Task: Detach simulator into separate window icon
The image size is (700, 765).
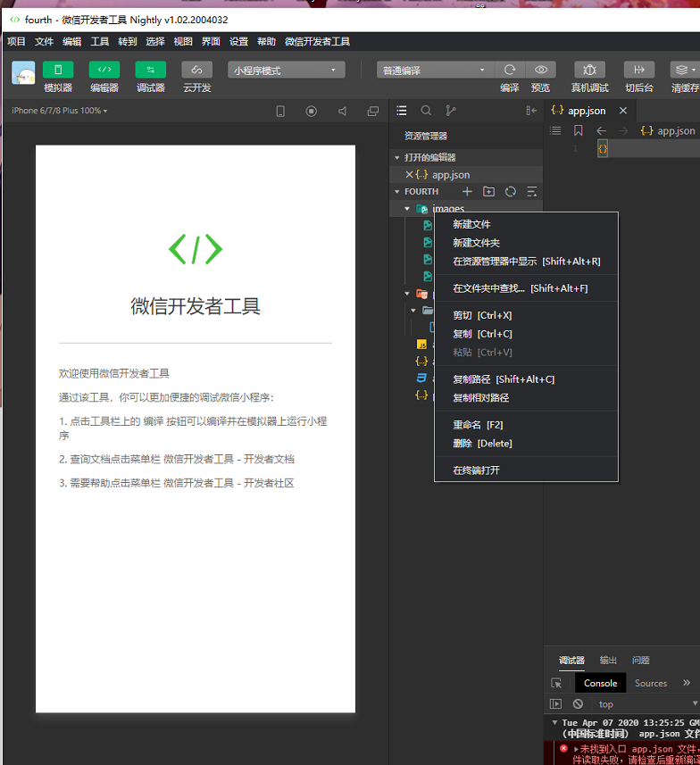Action: click(373, 112)
